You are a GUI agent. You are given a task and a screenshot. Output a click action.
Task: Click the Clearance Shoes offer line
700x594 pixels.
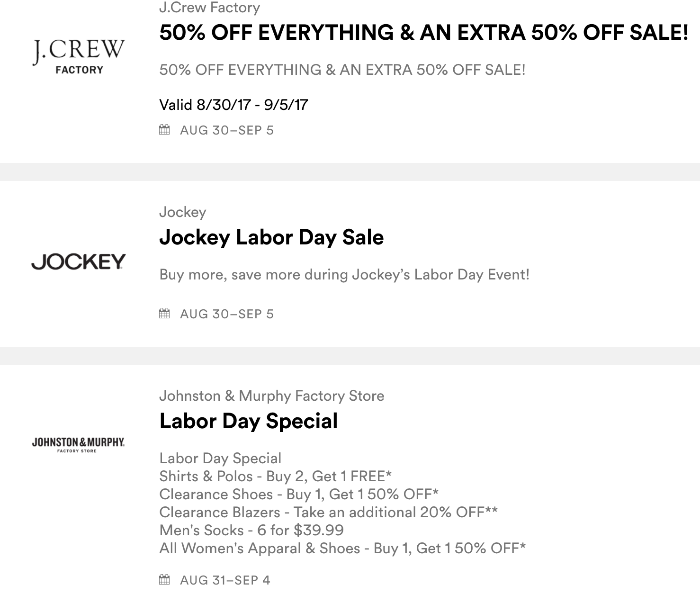(x=298, y=494)
